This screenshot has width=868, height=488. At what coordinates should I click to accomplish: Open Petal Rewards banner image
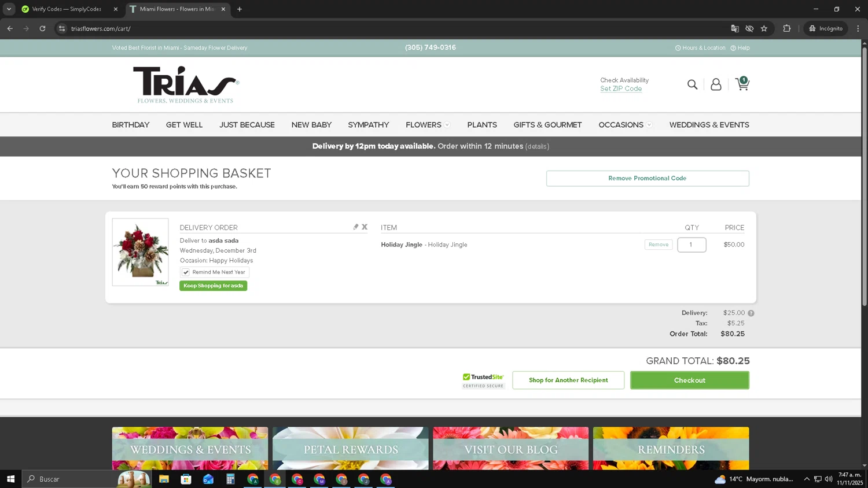[x=351, y=449]
